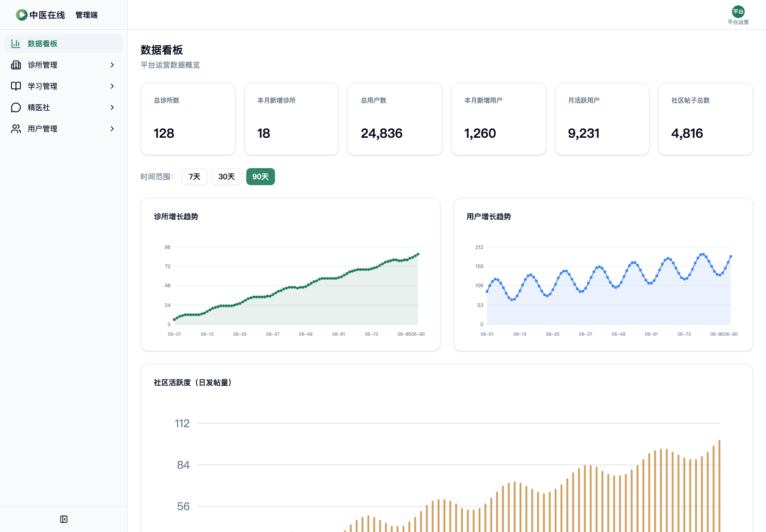Click the 诊所管理 building icon
This screenshot has height=532, width=766.
(16, 65)
